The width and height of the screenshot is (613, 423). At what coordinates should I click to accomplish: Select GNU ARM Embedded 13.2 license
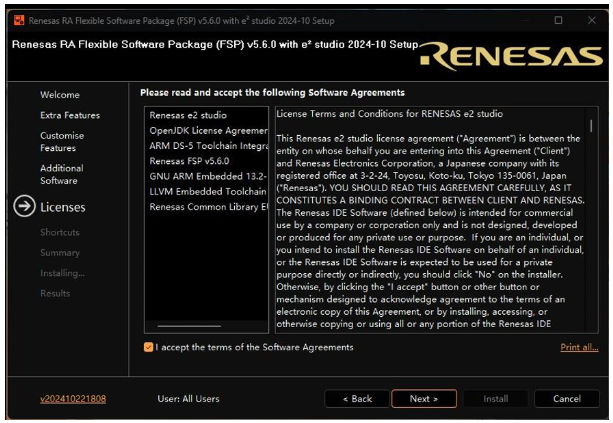point(208,176)
